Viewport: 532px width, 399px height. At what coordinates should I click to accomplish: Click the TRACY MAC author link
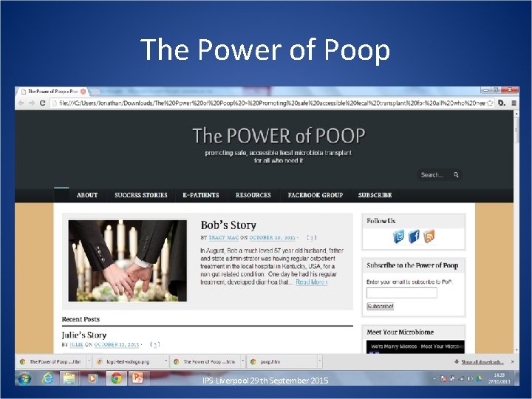(x=224, y=237)
